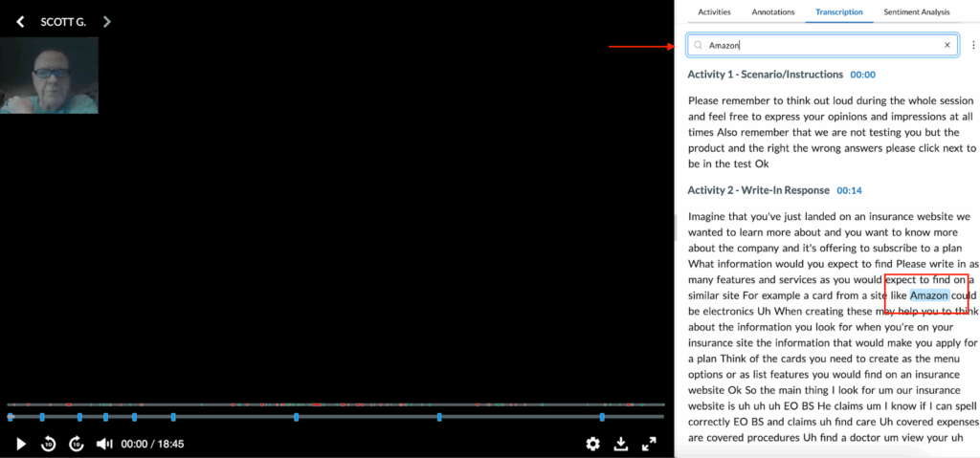Open video settings gear

click(x=592, y=444)
